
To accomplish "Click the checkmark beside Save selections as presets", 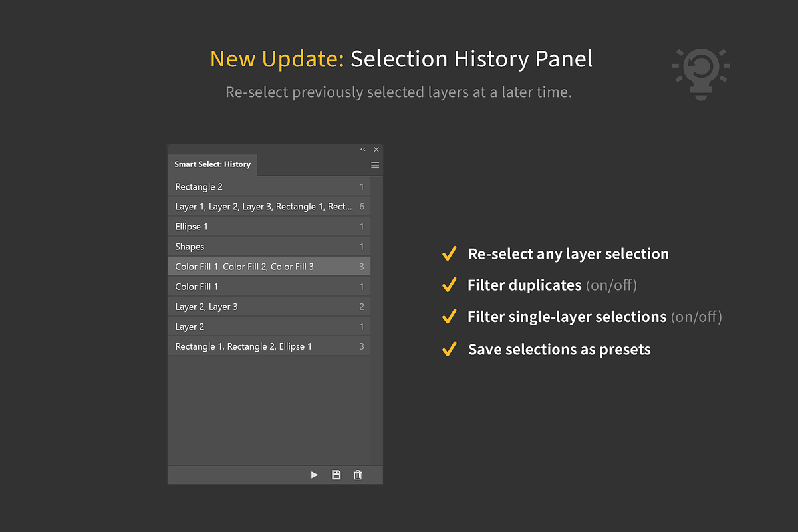I will click(449, 348).
